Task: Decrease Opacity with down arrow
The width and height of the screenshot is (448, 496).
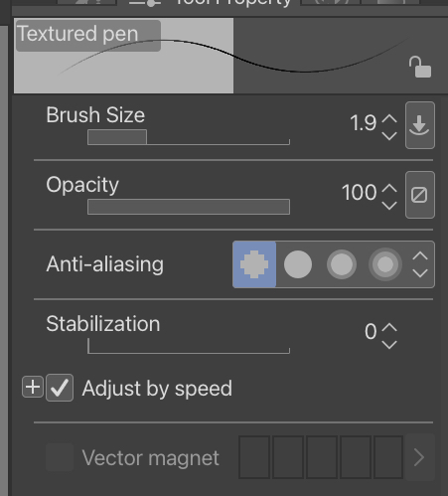Action: [x=389, y=205]
